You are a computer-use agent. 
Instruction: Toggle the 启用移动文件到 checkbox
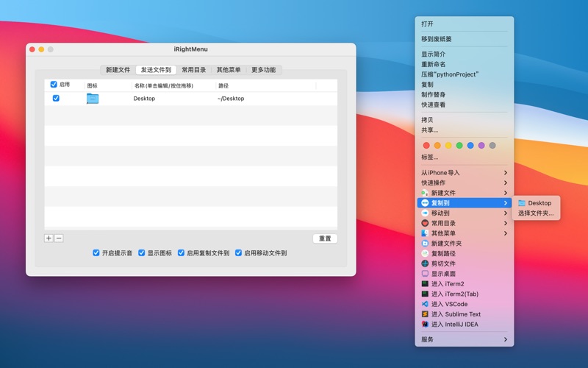[x=238, y=252]
